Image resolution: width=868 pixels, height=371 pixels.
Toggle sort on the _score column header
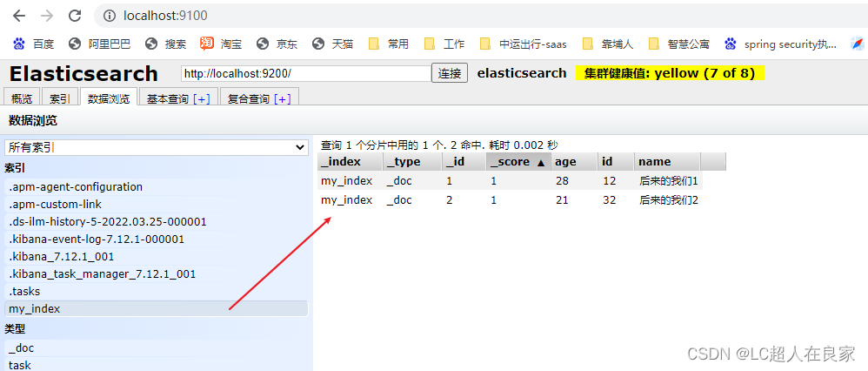click(x=518, y=162)
